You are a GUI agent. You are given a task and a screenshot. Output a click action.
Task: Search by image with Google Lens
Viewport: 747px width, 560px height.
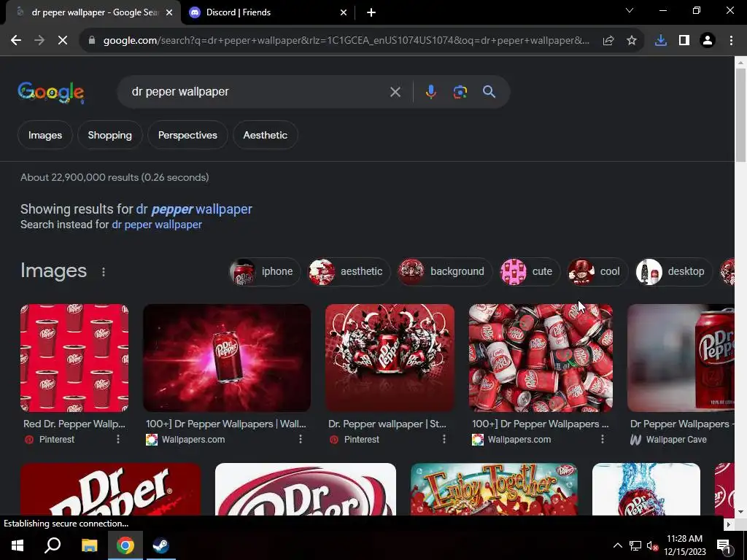tap(460, 92)
